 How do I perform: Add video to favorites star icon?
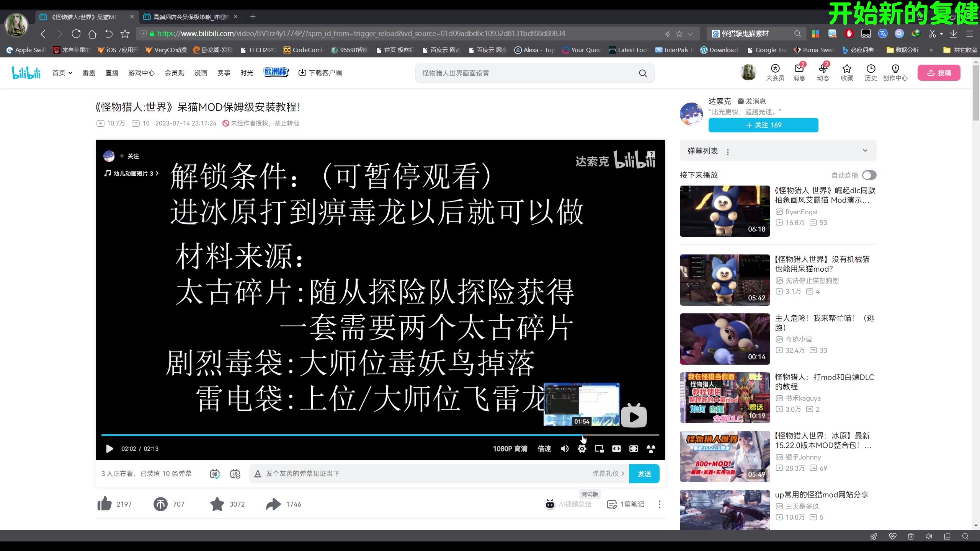(217, 504)
